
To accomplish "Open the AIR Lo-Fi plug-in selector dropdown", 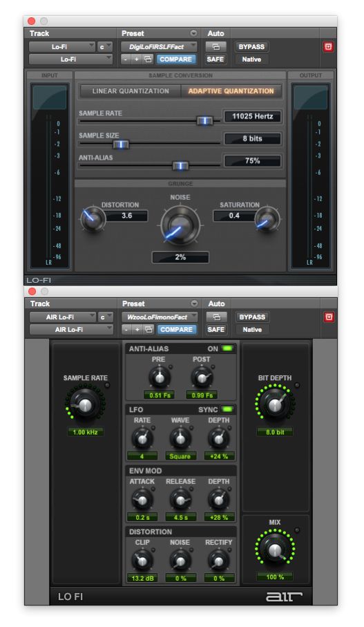I will point(72,330).
